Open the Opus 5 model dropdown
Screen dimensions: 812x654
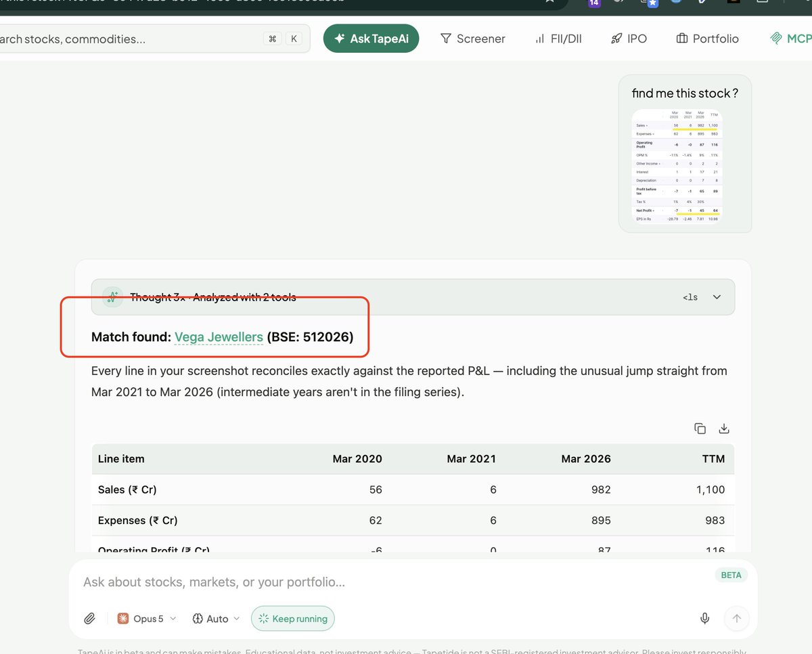[147, 618]
